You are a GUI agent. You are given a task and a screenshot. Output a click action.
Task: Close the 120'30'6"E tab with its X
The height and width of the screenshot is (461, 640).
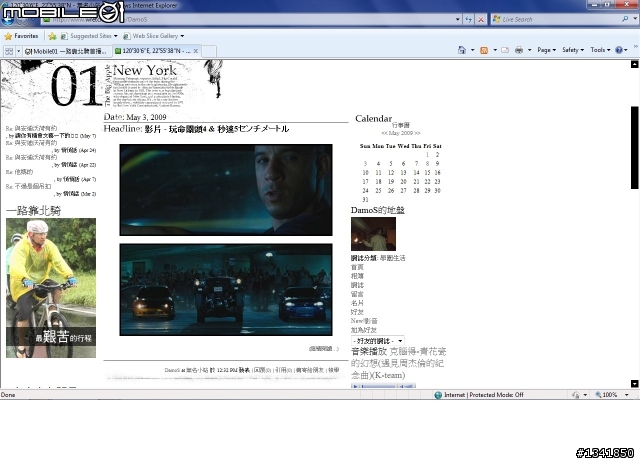(196, 51)
